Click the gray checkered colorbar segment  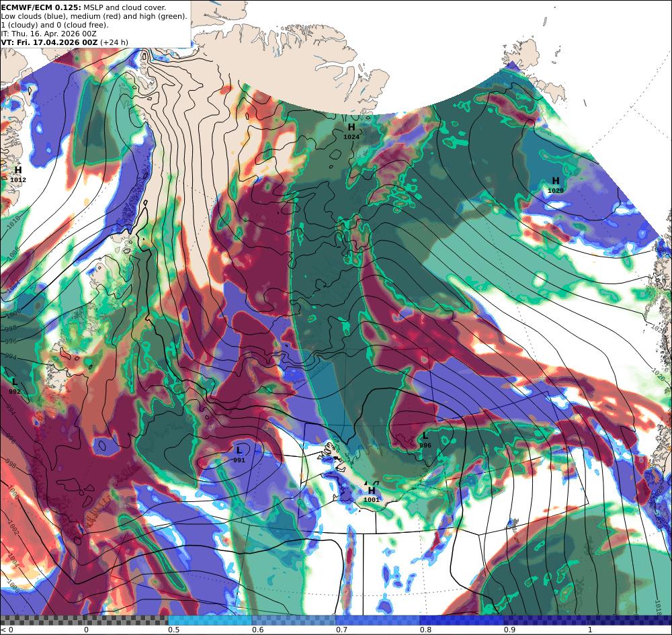point(84,620)
